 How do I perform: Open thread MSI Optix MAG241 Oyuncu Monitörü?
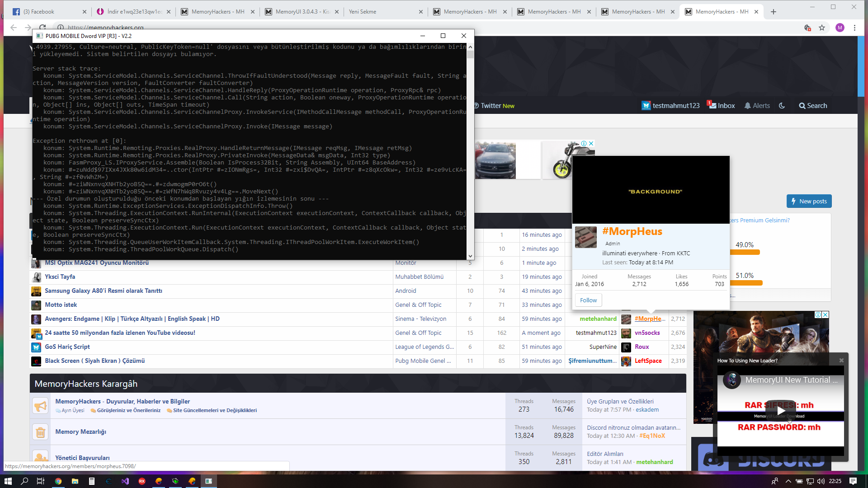pyautogui.click(x=97, y=263)
